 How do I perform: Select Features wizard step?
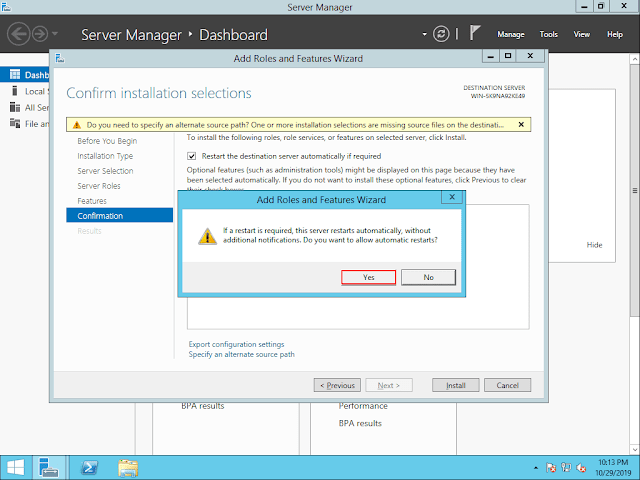tap(92, 201)
